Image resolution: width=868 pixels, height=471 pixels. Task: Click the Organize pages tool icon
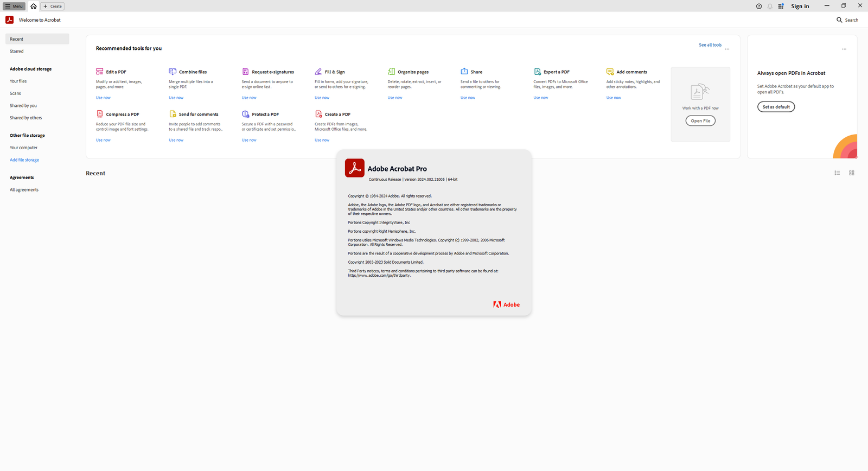point(391,72)
